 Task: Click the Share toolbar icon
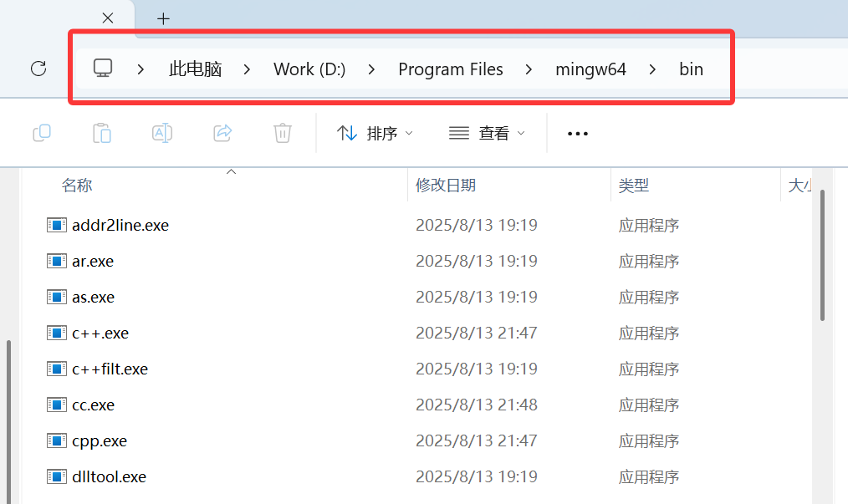(x=222, y=133)
